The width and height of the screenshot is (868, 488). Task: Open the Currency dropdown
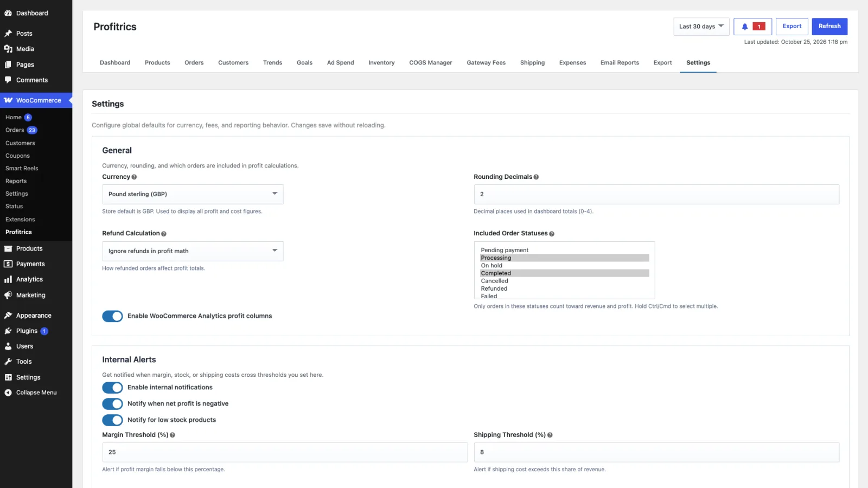point(193,194)
